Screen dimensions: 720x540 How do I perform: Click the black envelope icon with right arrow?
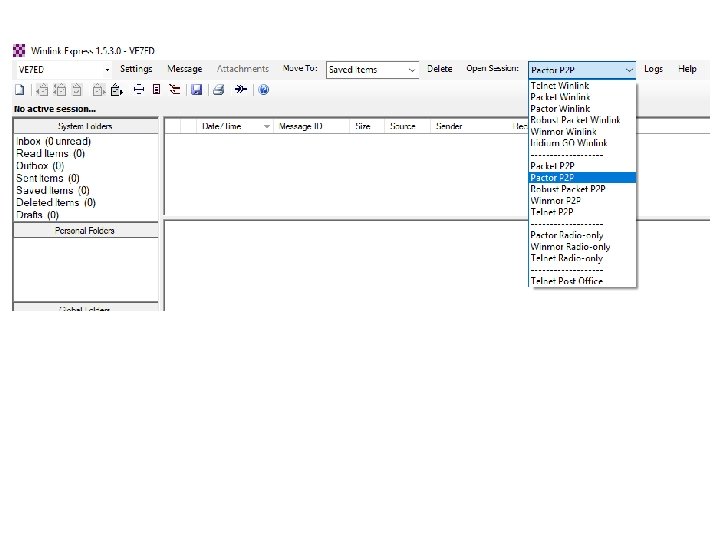coord(117,90)
